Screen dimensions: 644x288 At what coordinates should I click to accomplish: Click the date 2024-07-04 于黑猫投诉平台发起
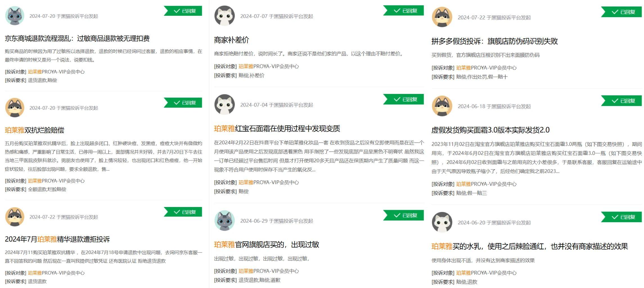point(276,105)
